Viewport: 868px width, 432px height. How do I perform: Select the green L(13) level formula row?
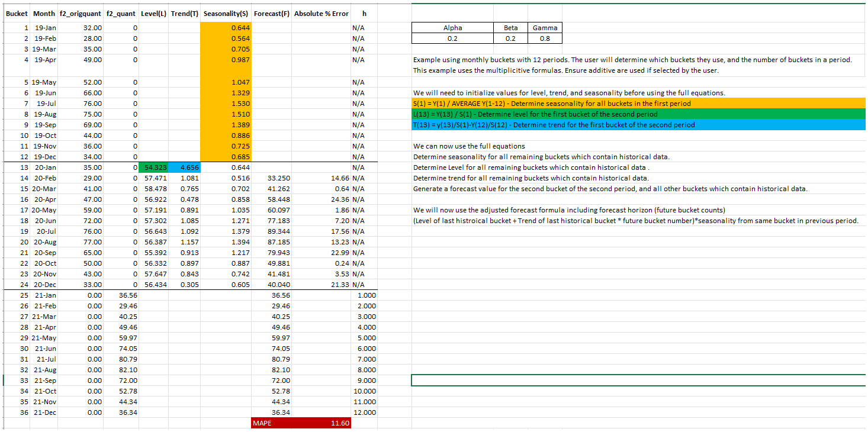[x=638, y=114]
